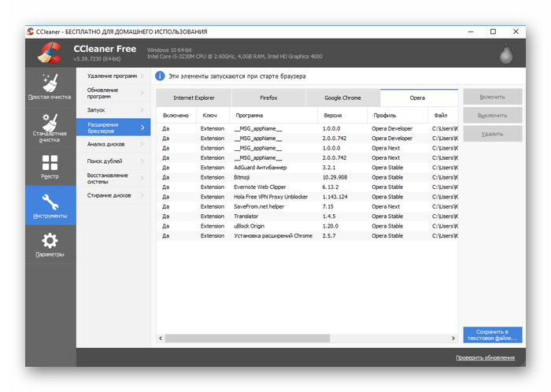551x392 pixels.
Task: Click version 10.29.908 cell
Action: point(335,177)
